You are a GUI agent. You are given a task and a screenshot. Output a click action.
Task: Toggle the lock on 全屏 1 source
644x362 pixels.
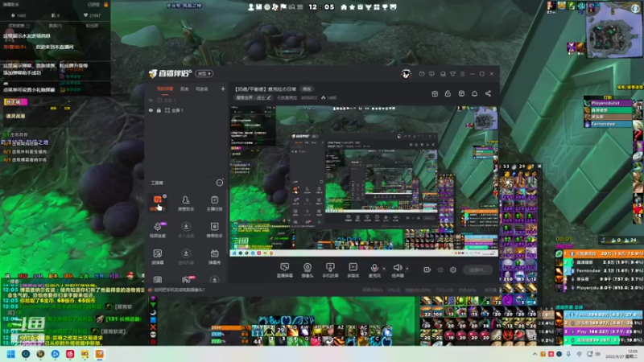[159, 110]
